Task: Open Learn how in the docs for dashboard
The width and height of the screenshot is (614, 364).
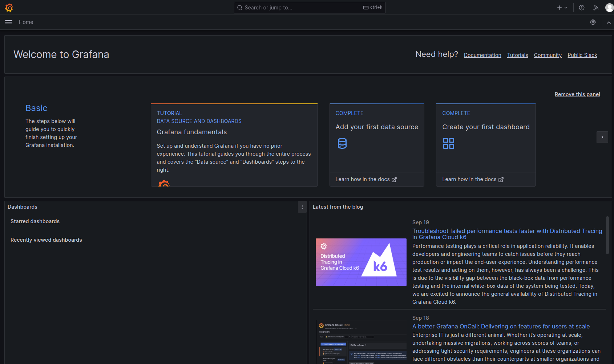Action: pos(473,179)
